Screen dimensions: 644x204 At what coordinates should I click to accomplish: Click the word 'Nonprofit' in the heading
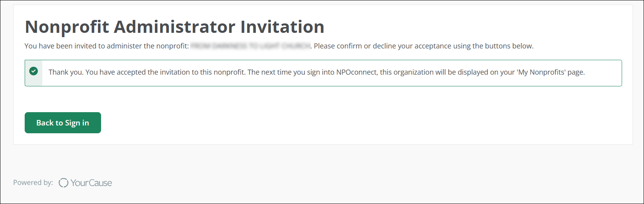[x=67, y=27]
